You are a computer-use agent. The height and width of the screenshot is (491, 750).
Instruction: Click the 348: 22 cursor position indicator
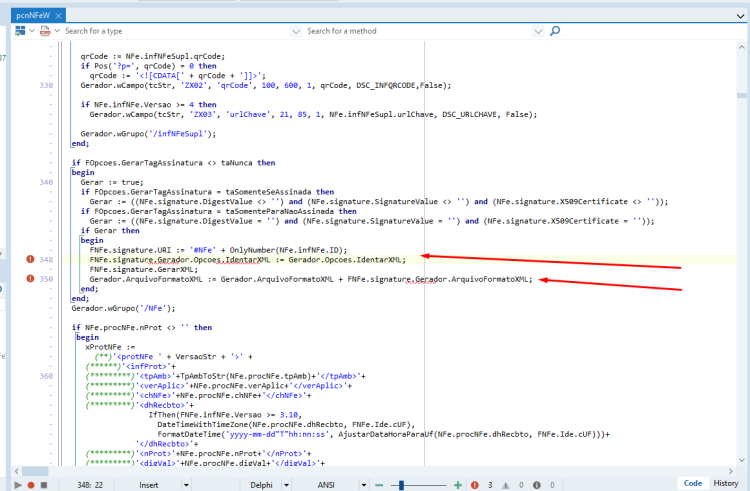coord(90,485)
